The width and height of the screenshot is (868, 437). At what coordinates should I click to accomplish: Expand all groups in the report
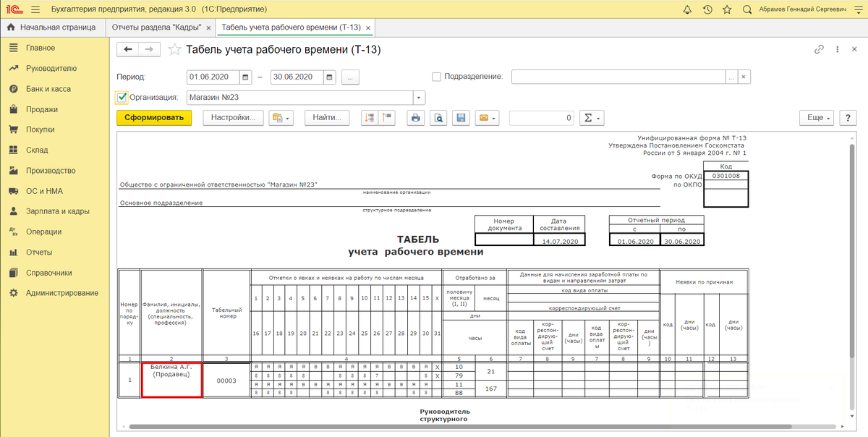[x=370, y=118]
